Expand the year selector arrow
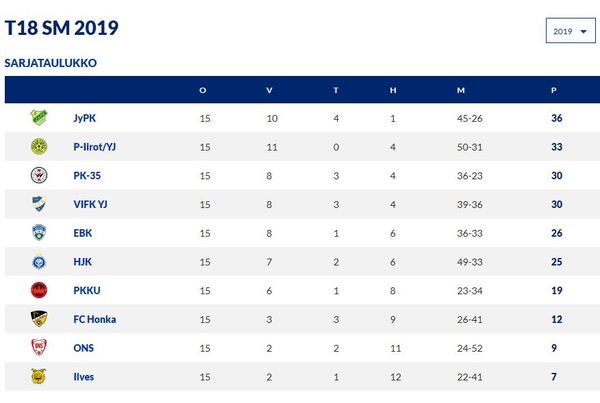The height and width of the screenshot is (403, 600). click(x=584, y=31)
